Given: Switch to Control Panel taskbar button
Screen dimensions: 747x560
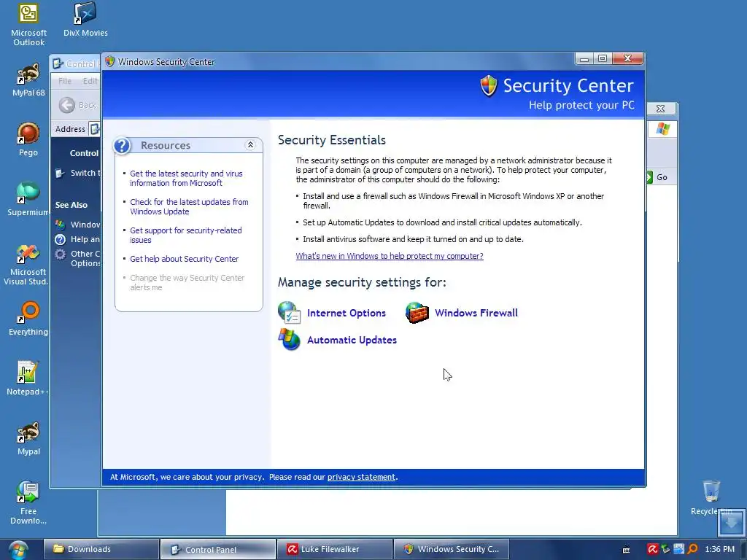Looking at the screenshot, I should tap(217, 549).
